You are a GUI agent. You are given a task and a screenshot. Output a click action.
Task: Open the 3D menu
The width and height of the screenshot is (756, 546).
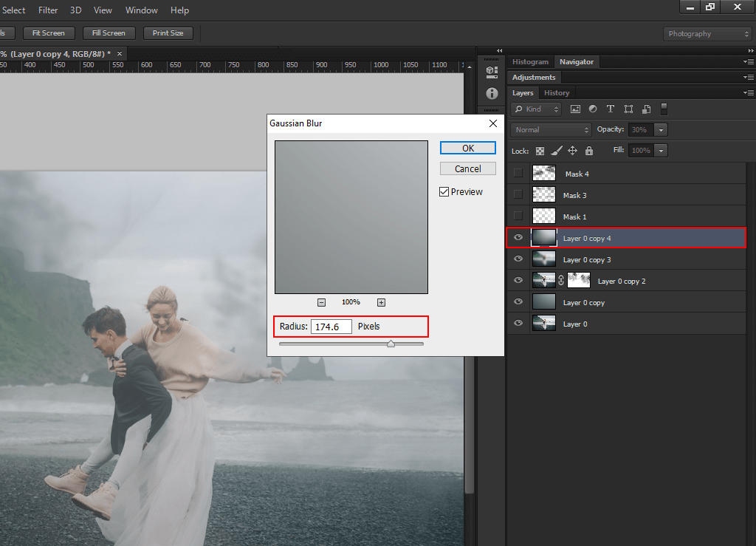tap(76, 10)
